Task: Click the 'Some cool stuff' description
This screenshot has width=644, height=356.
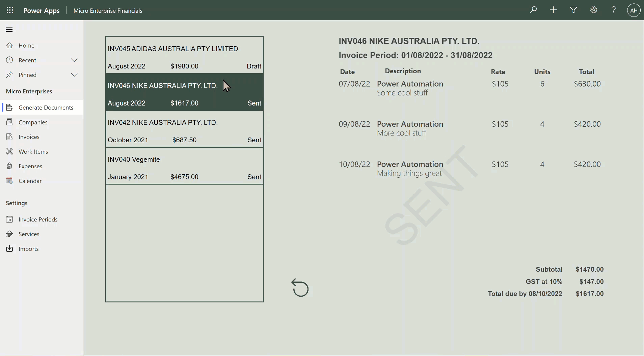Action: 402,93
